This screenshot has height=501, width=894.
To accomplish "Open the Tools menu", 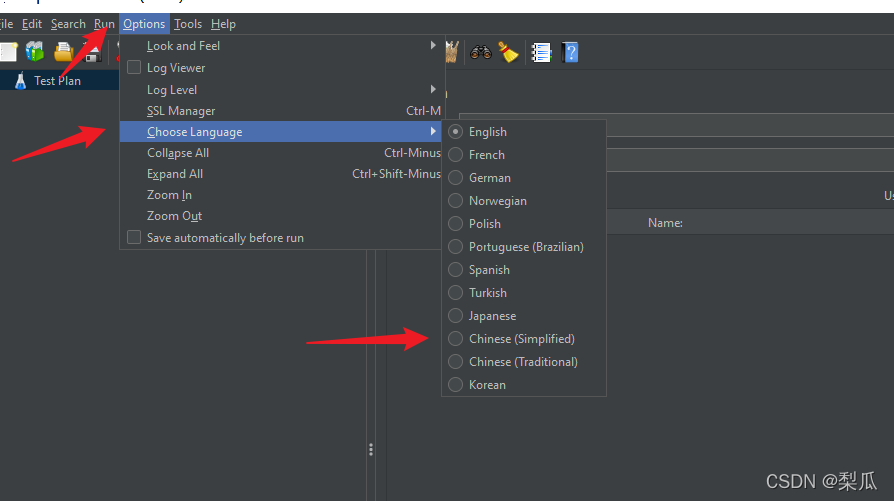I will tap(188, 24).
